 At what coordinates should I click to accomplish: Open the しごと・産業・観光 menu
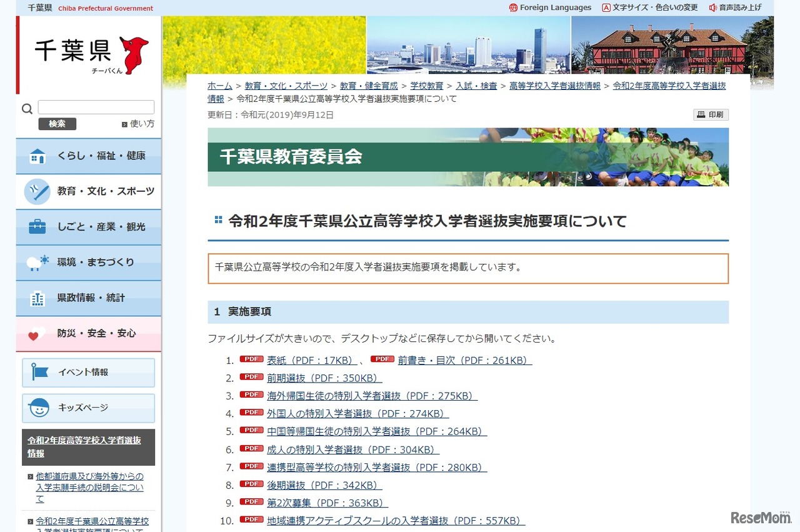(89, 227)
